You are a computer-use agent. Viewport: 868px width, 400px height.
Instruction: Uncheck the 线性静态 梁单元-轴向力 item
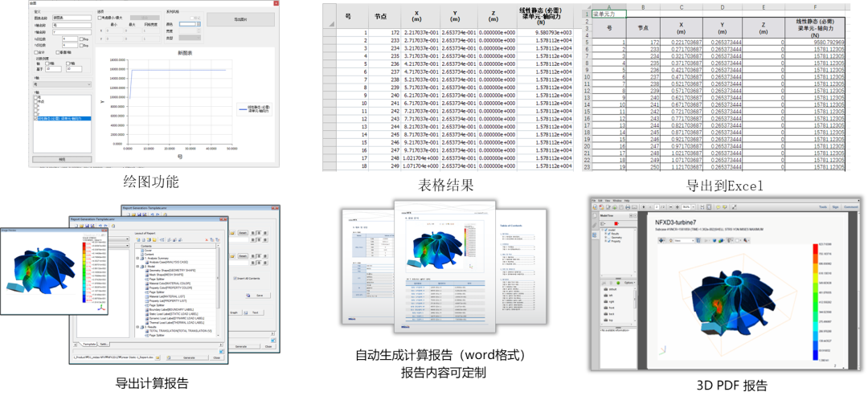(35, 118)
